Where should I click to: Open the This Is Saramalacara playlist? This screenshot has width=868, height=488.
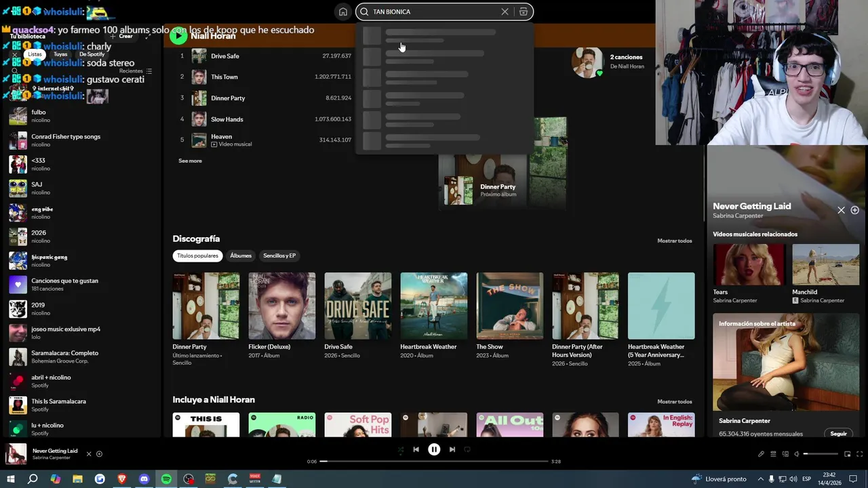coord(81,405)
